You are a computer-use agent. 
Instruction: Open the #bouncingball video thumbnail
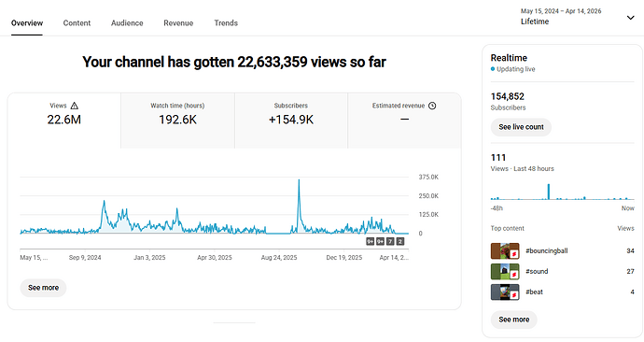pyautogui.click(x=505, y=250)
